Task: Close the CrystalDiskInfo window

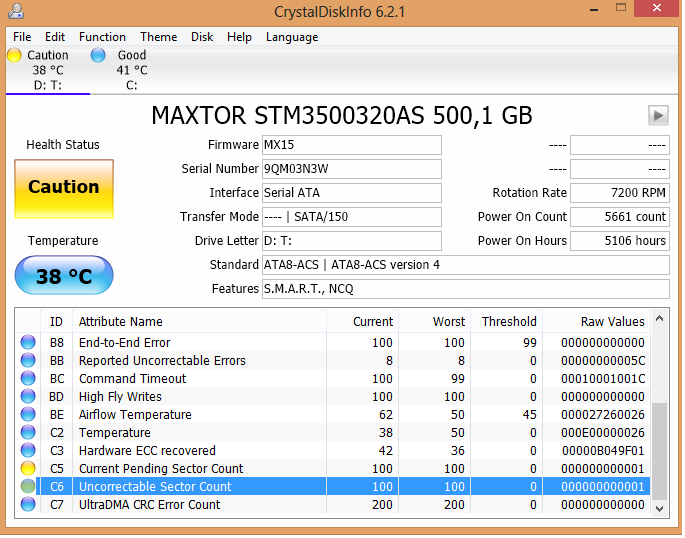Action: pos(657,8)
